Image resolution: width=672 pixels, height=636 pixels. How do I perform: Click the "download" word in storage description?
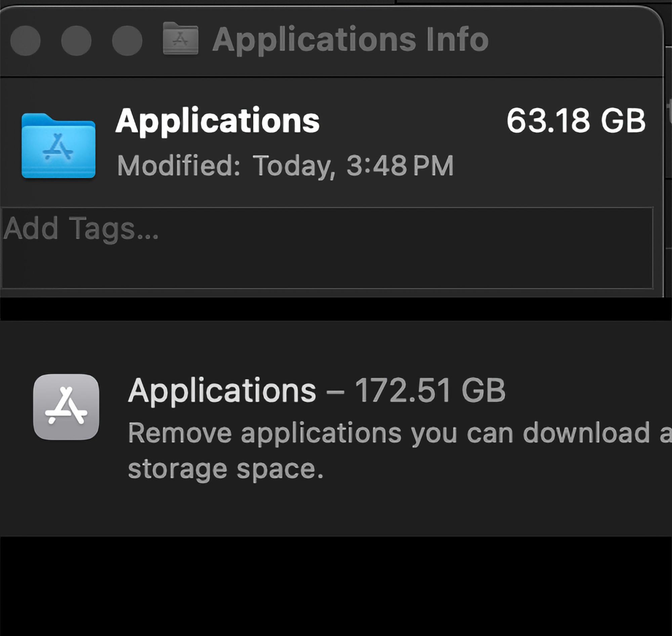pyautogui.click(x=586, y=433)
